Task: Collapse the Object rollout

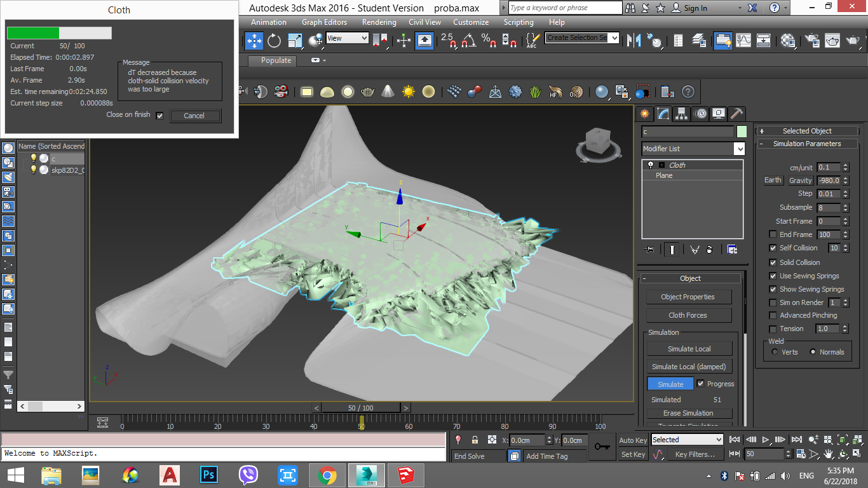Action: pos(690,278)
